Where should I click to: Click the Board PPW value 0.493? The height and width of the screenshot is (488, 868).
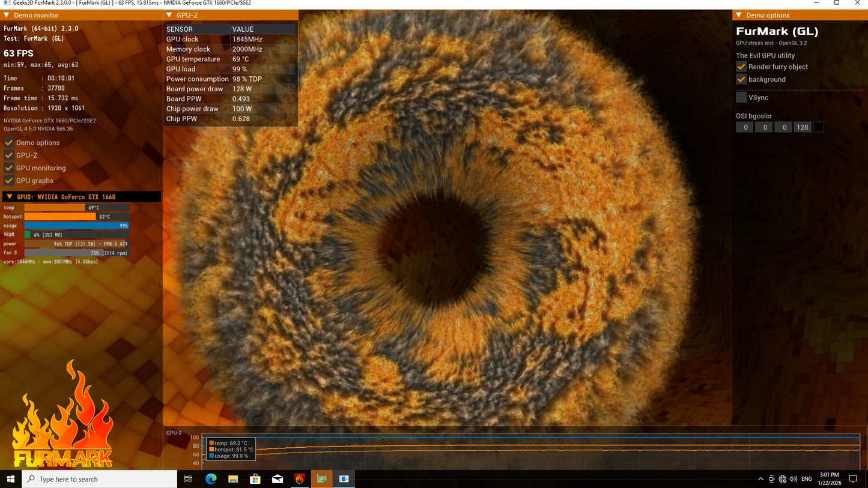241,99
